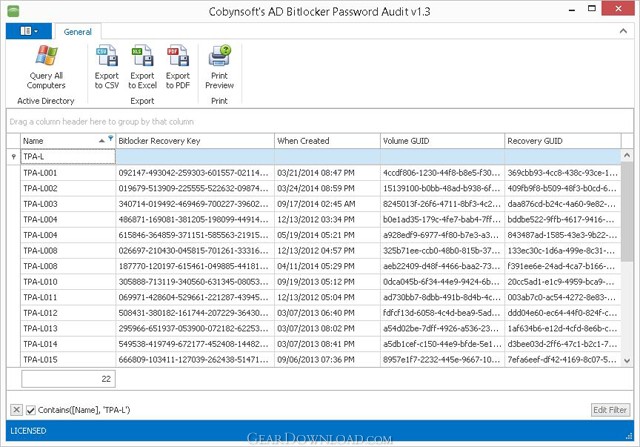Click date 03/21/2014 08:47 PM

coord(327,173)
